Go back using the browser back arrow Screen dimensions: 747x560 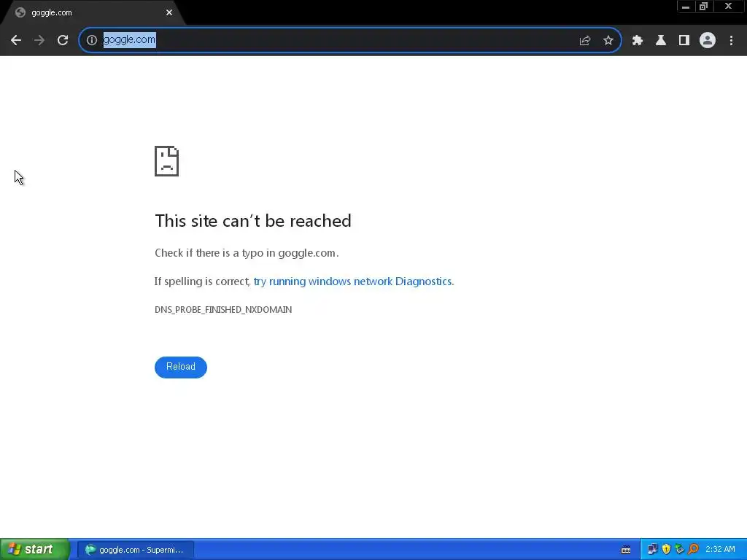16,41
